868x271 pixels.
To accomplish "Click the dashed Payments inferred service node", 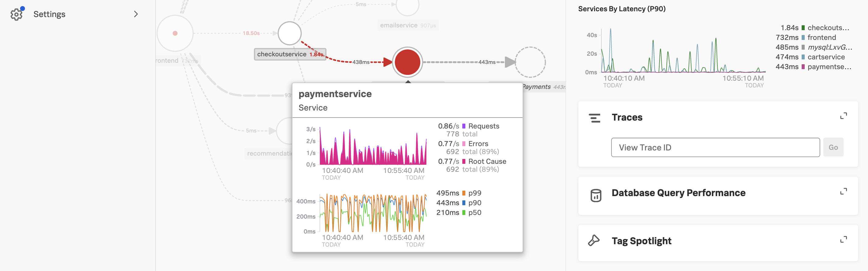I will (530, 62).
